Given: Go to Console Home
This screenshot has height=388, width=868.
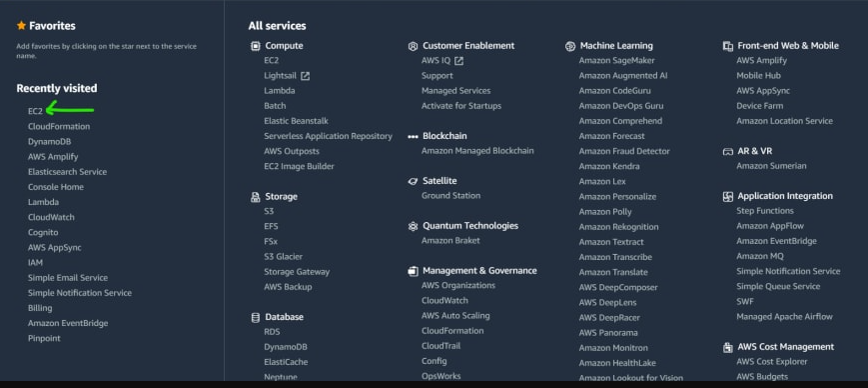Looking at the screenshot, I should point(55,187).
